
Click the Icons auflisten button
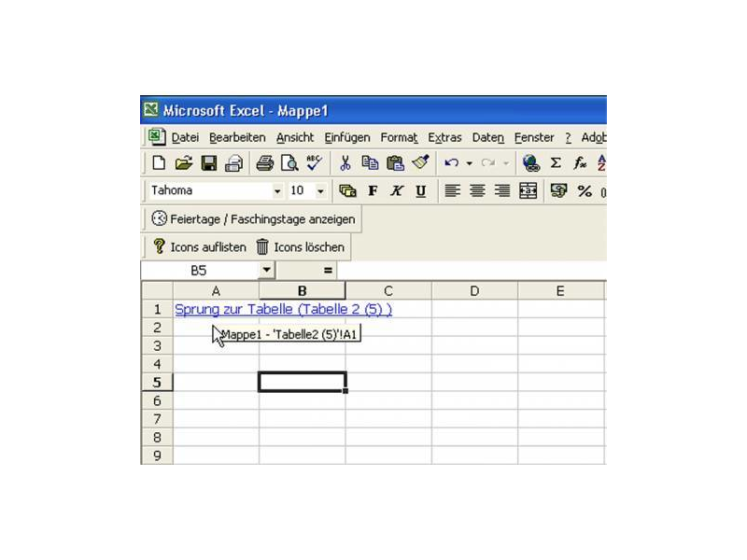pyautogui.click(x=200, y=247)
